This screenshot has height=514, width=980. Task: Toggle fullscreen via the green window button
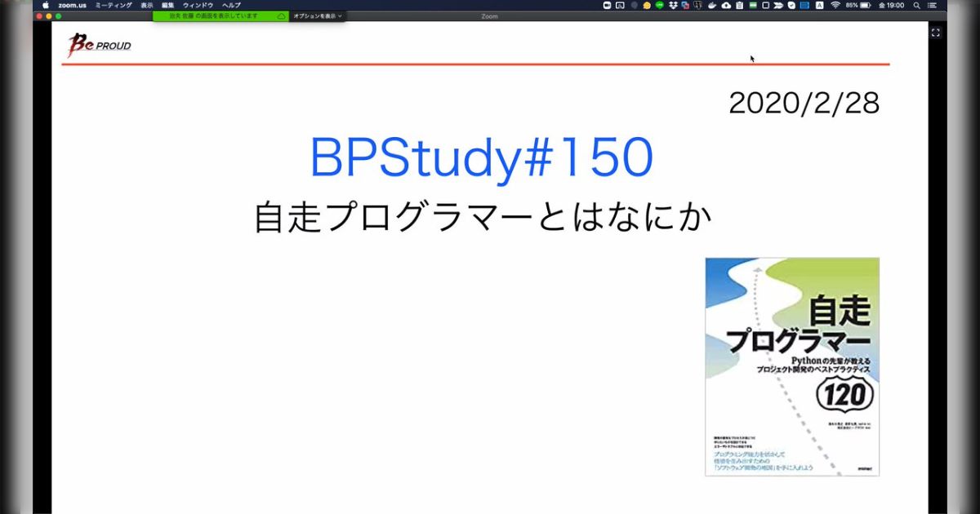pos(59,16)
